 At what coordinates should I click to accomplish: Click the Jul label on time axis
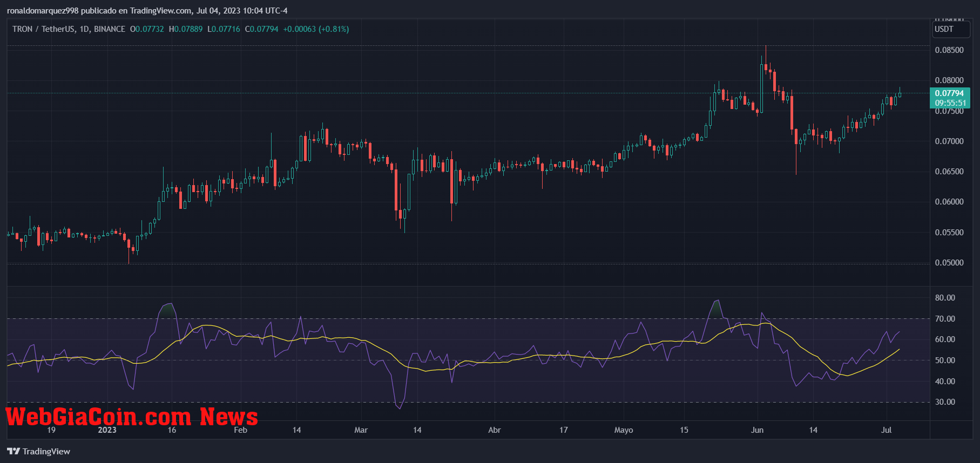886,430
